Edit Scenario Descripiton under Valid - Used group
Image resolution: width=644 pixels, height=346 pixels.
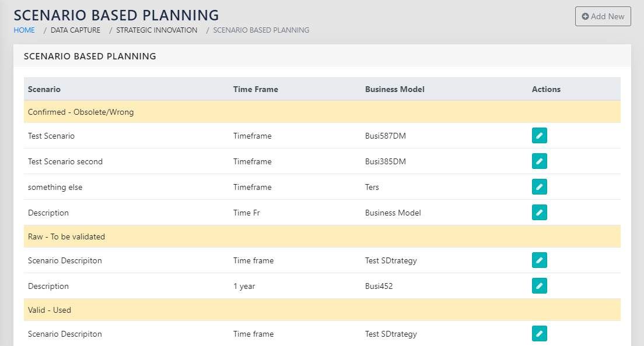539,334
